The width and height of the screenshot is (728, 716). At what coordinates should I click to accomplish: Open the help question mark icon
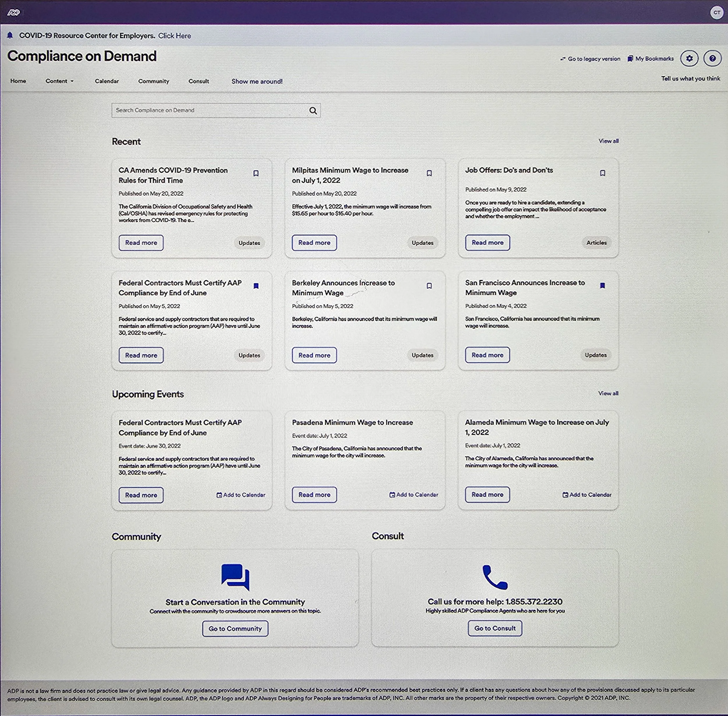(x=712, y=59)
